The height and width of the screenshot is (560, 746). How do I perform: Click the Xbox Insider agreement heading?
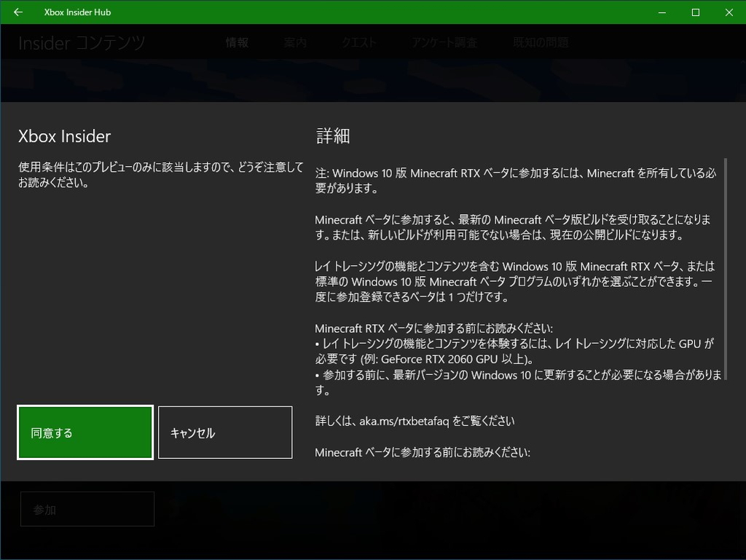tap(64, 136)
